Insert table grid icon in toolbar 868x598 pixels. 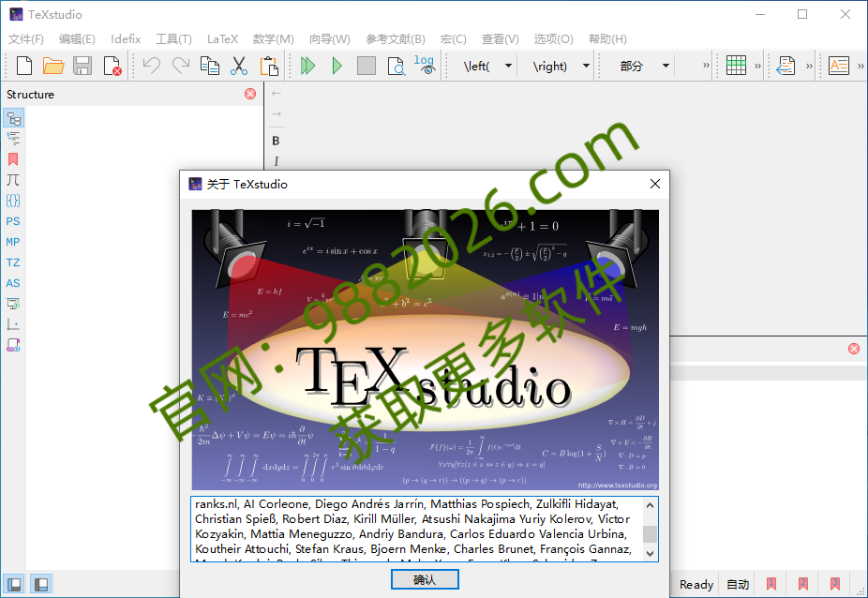[736, 66]
